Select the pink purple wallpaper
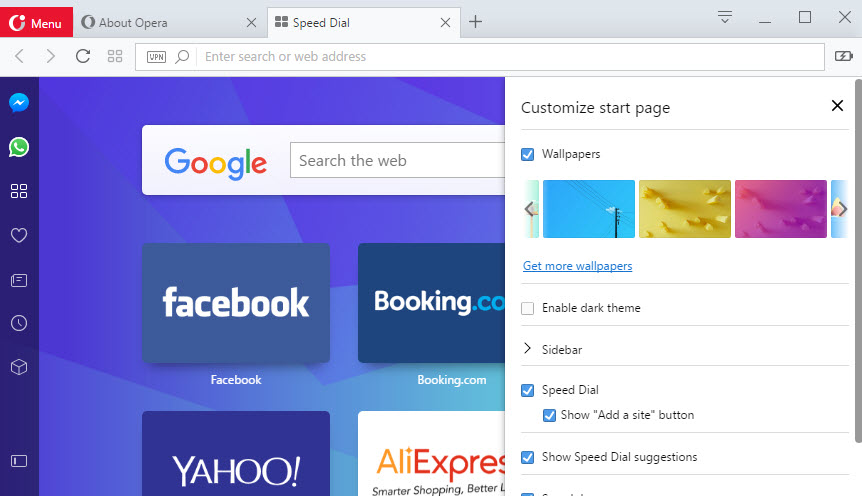This screenshot has width=862, height=496. 781,209
